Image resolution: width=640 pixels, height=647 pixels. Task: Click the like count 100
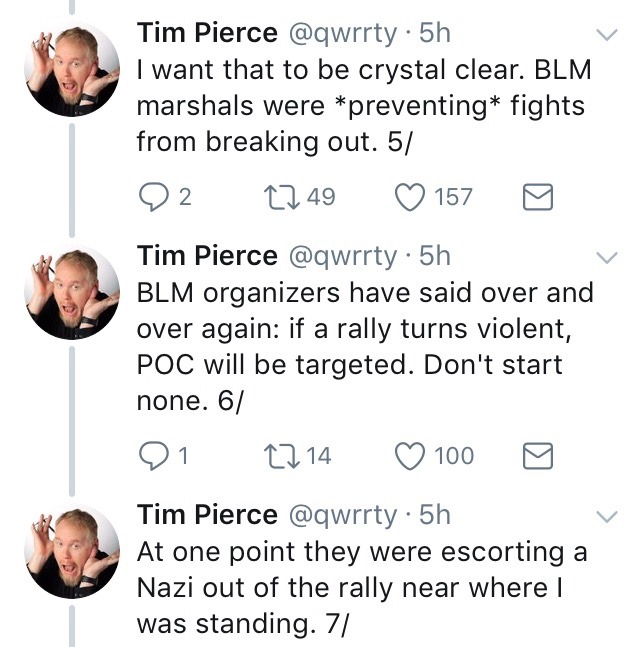tap(454, 456)
